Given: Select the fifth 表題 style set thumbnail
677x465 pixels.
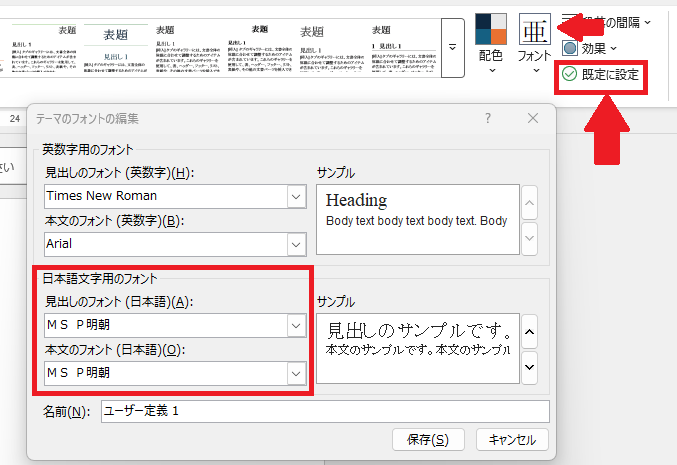Looking at the screenshot, I should tap(332, 48).
